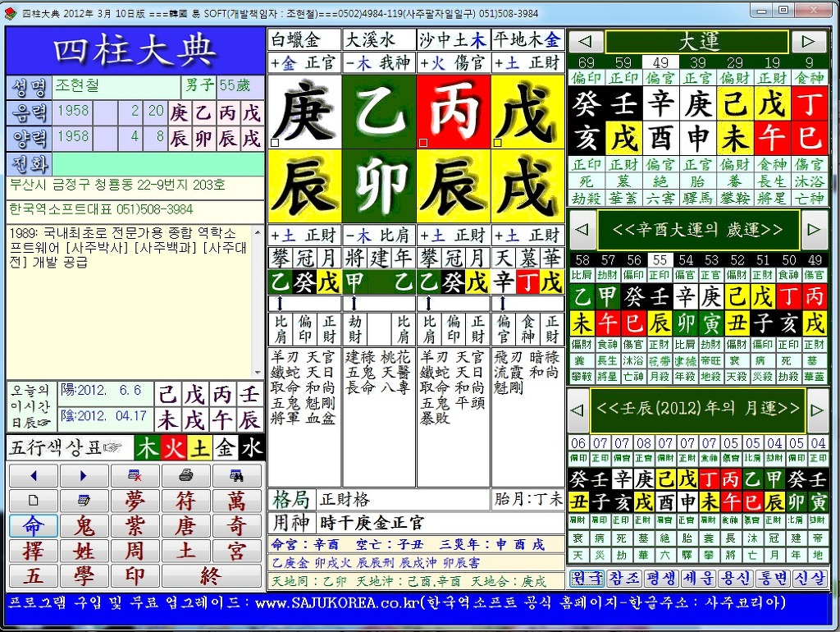This screenshot has height=632, width=840.
Task: Switch to the 원국 tab
Action: tap(587, 578)
